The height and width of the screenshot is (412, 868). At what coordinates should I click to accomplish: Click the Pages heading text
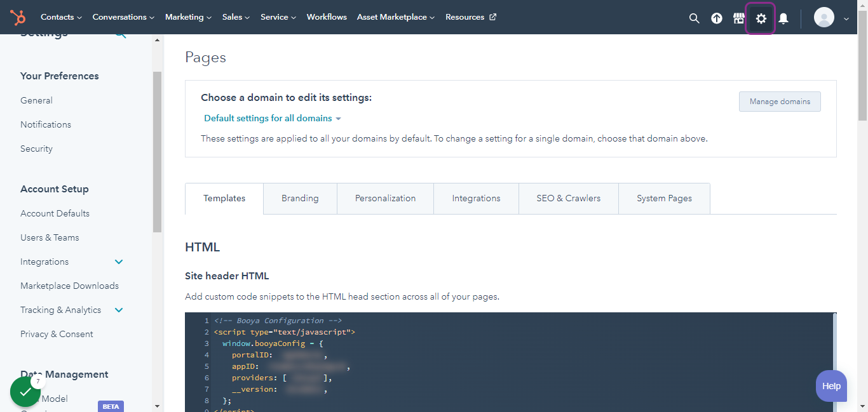point(205,57)
